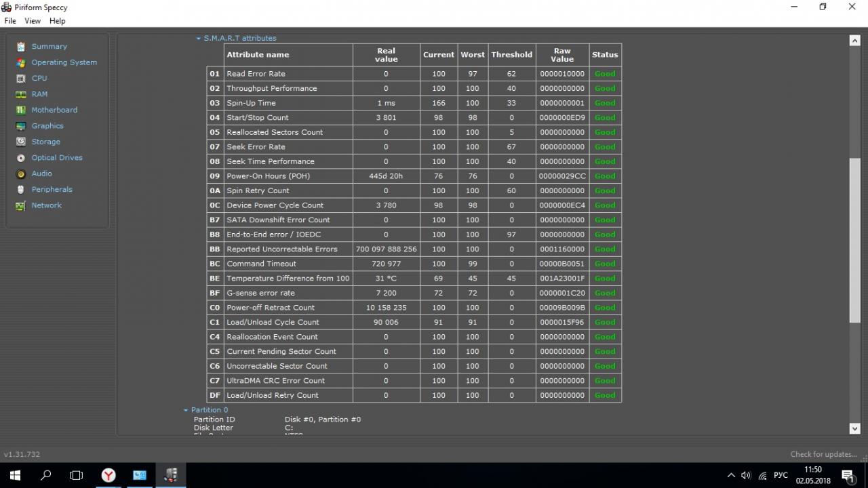Click the Peripherals mouse icon
Viewport: 868px width, 488px height.
[x=21, y=190]
